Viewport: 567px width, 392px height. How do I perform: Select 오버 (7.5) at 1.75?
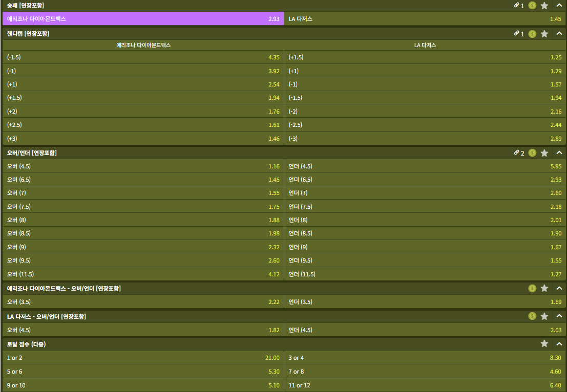143,207
